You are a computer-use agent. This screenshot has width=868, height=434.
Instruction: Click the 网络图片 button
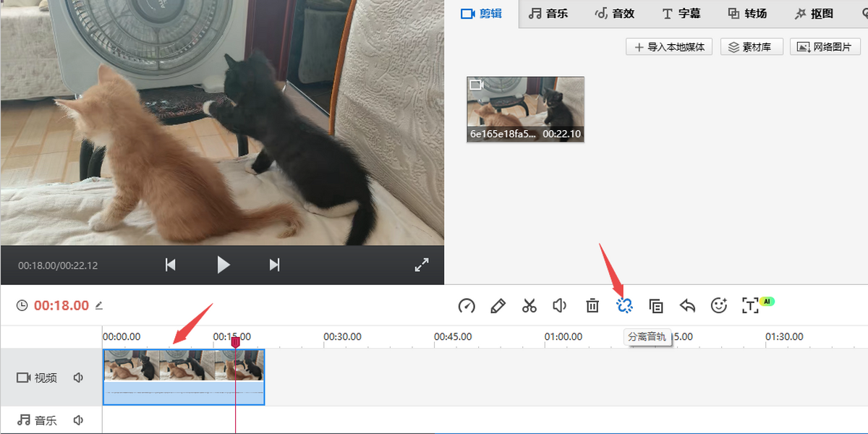(x=825, y=47)
